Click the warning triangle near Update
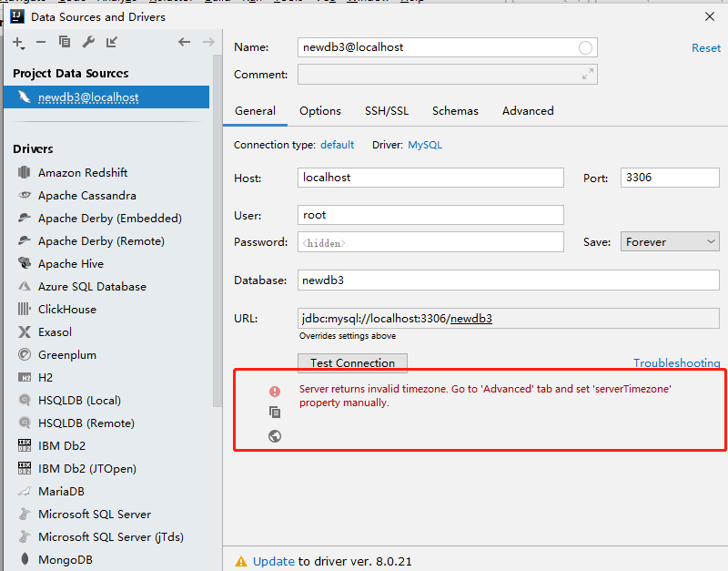 tap(241, 561)
